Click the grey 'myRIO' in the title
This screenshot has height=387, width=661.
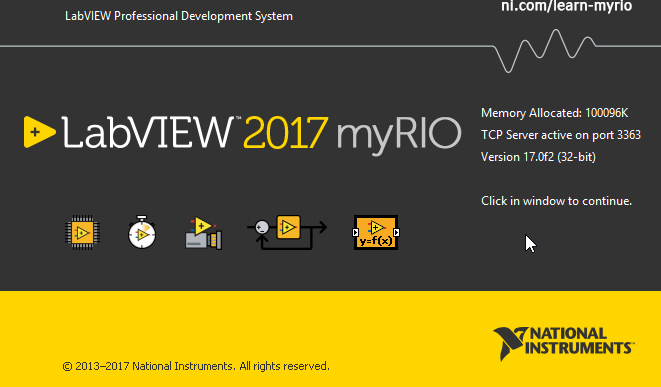(399, 136)
